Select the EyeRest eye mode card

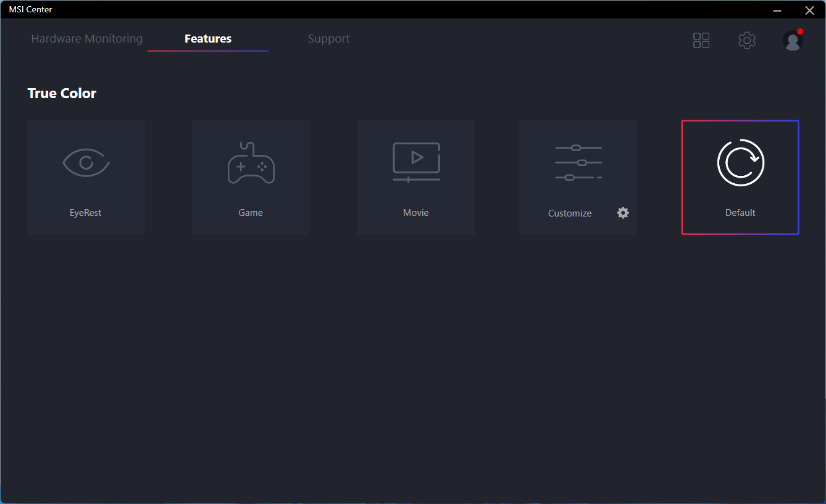click(x=86, y=178)
